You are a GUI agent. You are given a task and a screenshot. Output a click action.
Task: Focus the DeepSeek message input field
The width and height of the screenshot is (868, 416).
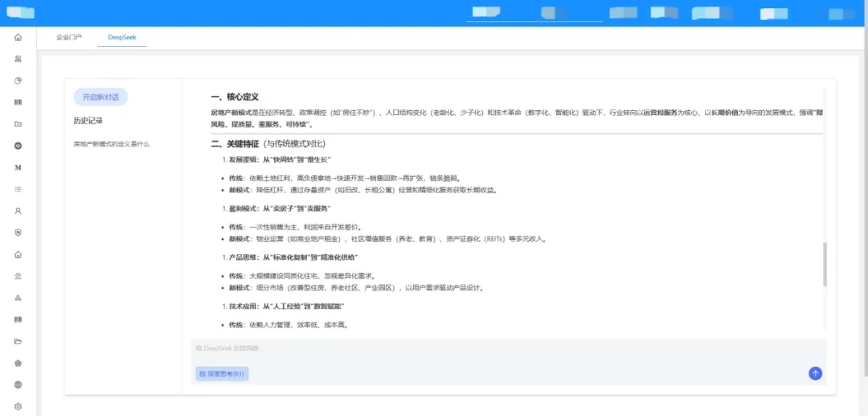tap(498, 348)
